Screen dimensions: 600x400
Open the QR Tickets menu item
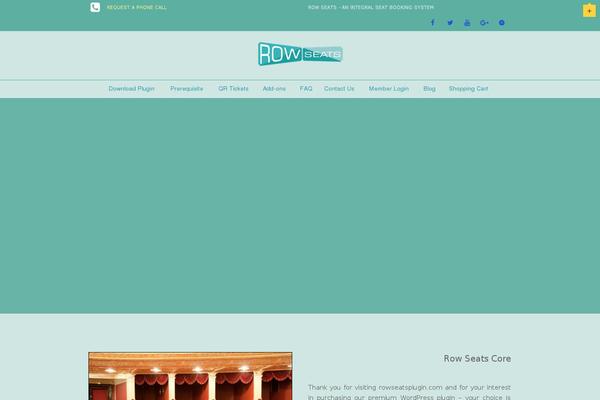pyautogui.click(x=233, y=88)
